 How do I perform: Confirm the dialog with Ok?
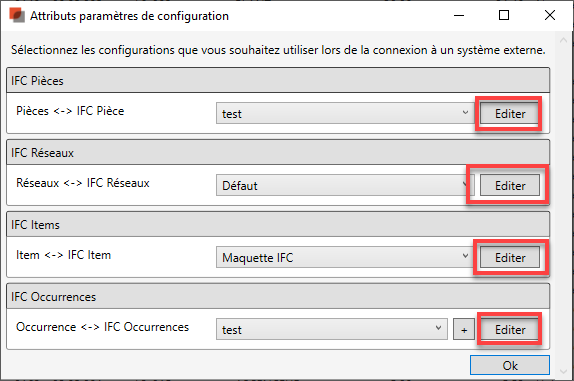pyautogui.click(x=510, y=365)
